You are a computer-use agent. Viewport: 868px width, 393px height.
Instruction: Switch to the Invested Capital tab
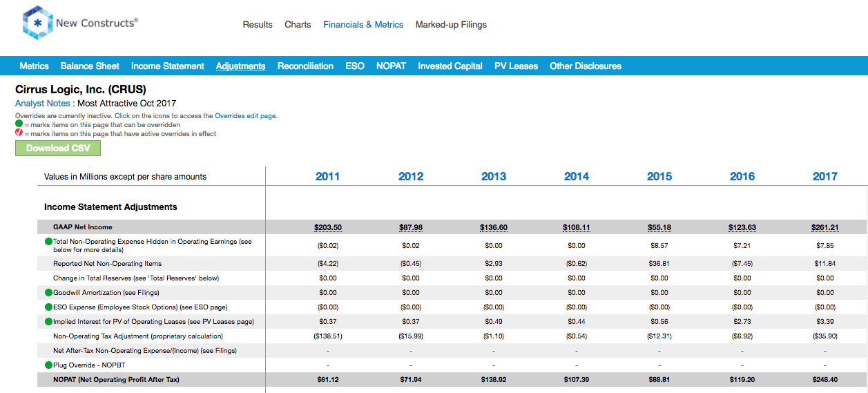point(450,66)
